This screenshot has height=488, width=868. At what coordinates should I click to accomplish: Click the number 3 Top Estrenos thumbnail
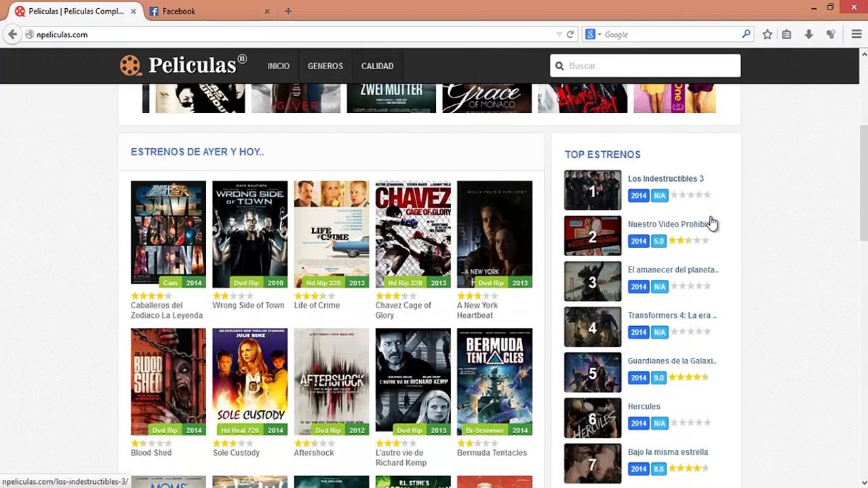coord(593,281)
